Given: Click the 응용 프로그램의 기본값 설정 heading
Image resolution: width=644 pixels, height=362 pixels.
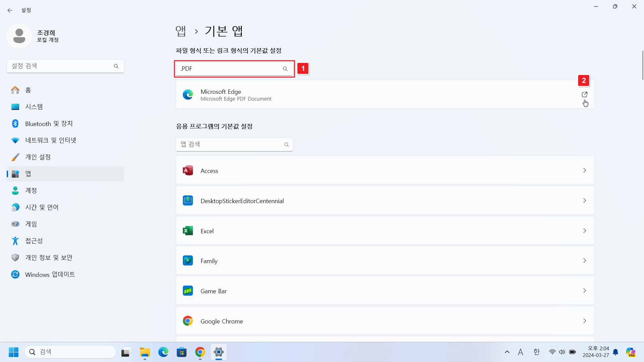Looking at the screenshot, I should (x=214, y=126).
